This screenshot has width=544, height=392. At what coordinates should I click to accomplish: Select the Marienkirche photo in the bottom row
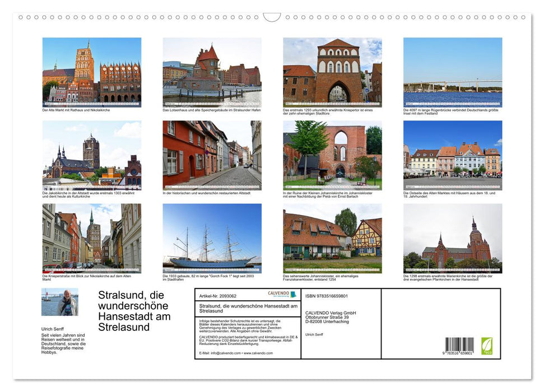coord(453,239)
